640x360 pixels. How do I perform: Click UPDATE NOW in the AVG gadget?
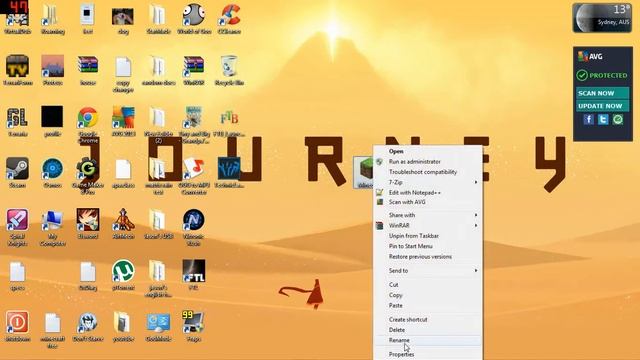pyautogui.click(x=602, y=106)
